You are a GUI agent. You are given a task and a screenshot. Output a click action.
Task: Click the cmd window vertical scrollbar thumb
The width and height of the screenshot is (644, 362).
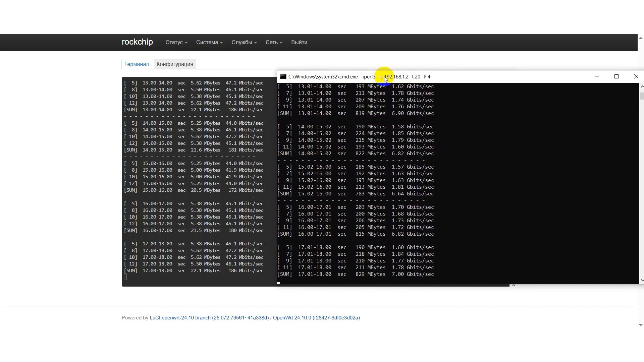(642, 96)
